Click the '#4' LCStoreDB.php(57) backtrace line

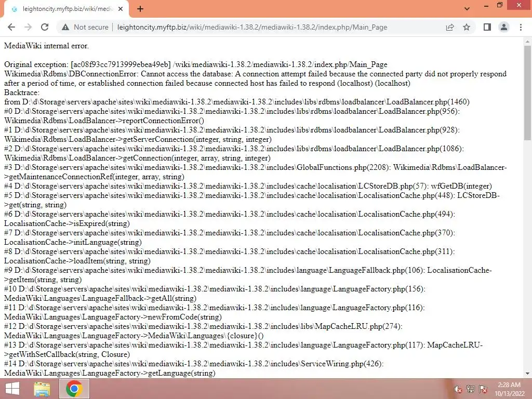pyautogui.click(x=248, y=187)
